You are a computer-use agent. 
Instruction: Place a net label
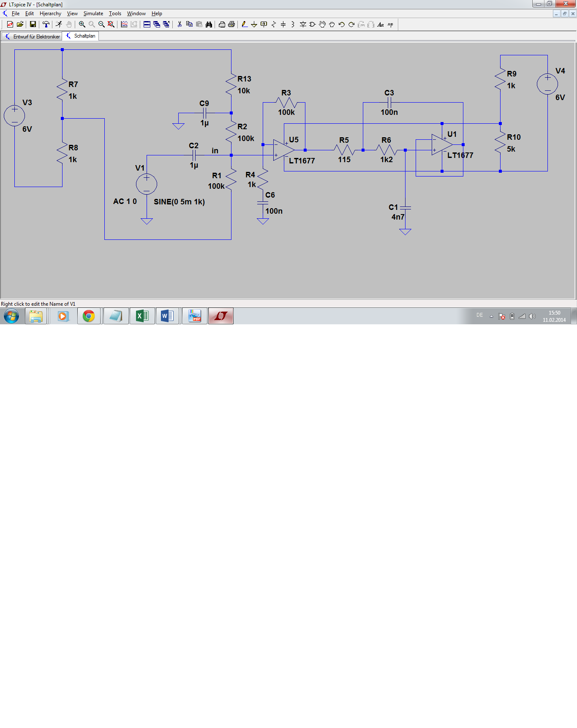[x=264, y=24]
